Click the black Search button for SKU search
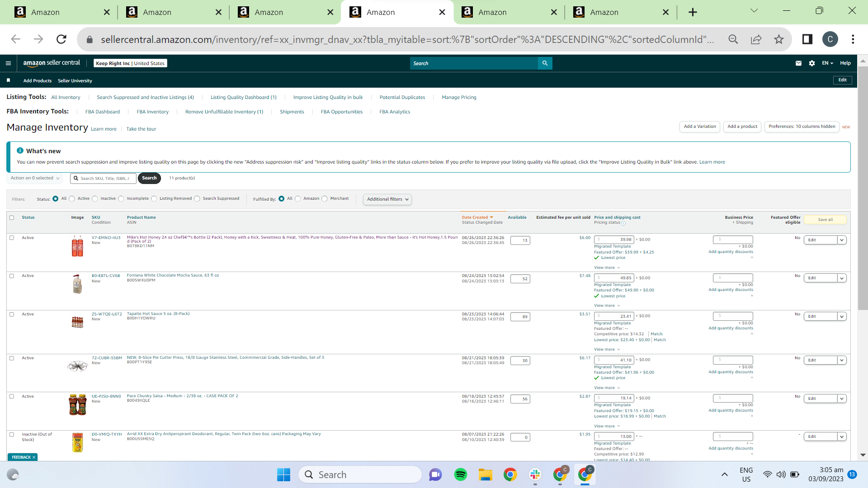Screen dimensions: 868x488 (x=149, y=178)
